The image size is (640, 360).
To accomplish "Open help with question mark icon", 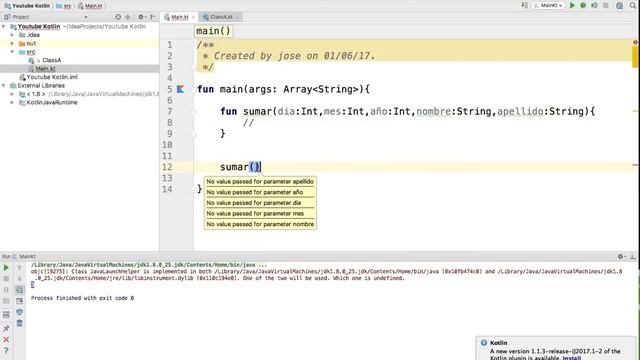I will pyautogui.click(x=6, y=351).
